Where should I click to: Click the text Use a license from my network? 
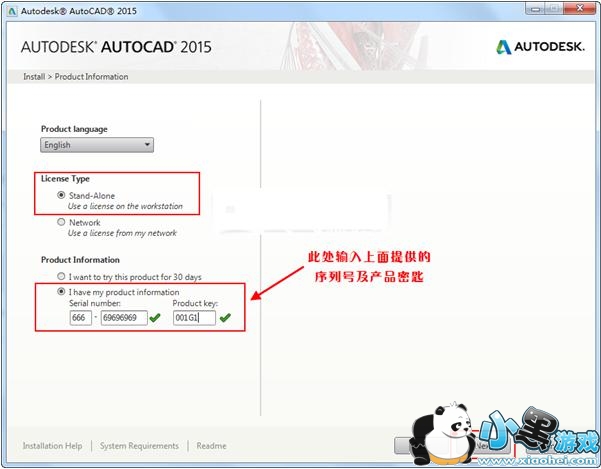click(x=122, y=233)
